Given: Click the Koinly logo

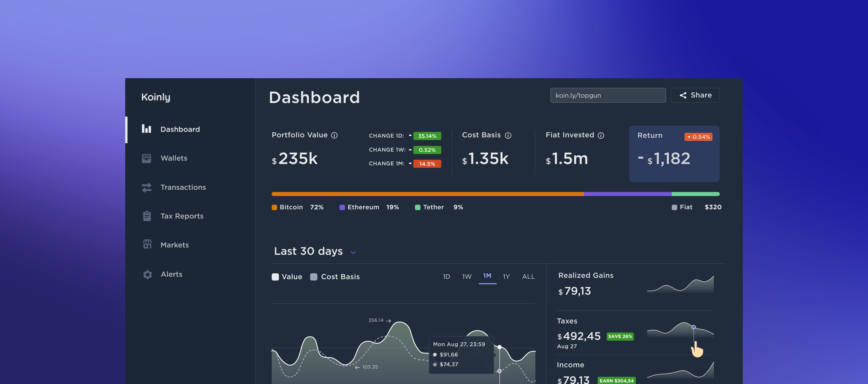Looking at the screenshot, I should (x=156, y=97).
